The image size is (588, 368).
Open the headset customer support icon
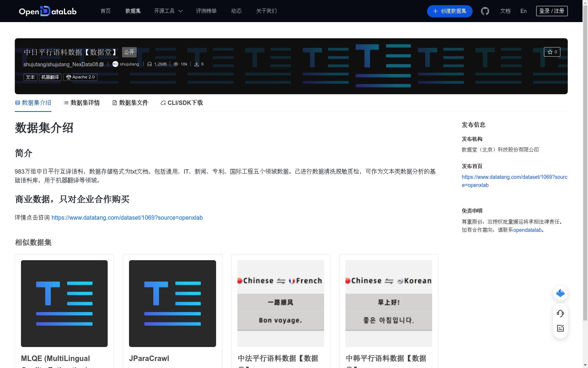coord(560,313)
